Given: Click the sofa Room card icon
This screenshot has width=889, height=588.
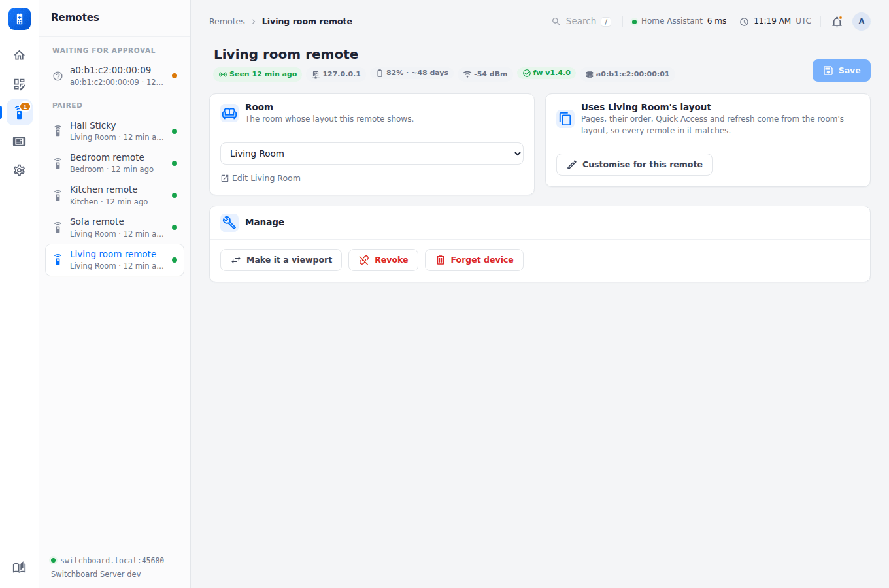Looking at the screenshot, I should pyautogui.click(x=229, y=113).
